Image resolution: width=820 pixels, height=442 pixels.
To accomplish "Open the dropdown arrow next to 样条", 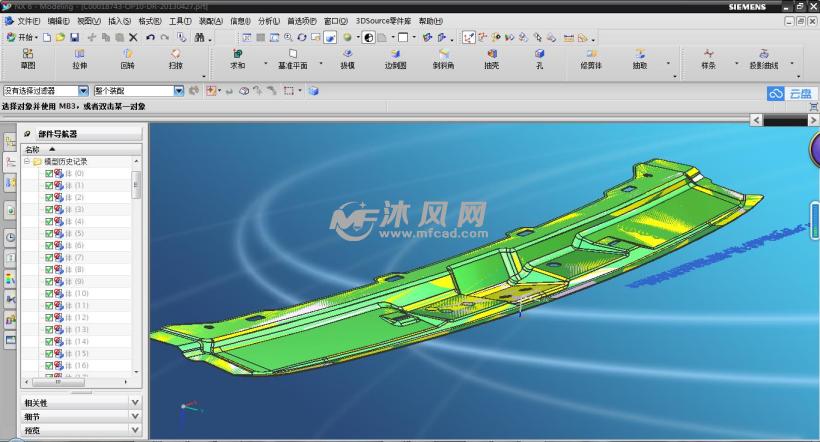I will [x=737, y=64].
